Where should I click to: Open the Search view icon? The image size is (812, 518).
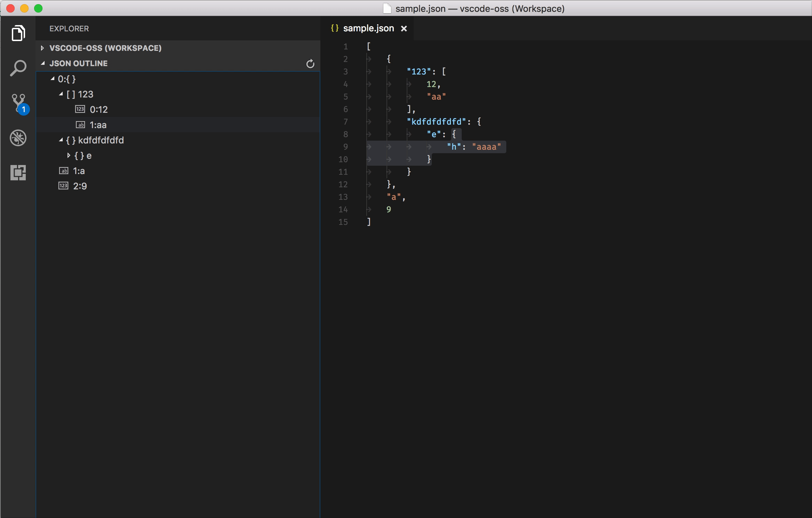pyautogui.click(x=18, y=68)
